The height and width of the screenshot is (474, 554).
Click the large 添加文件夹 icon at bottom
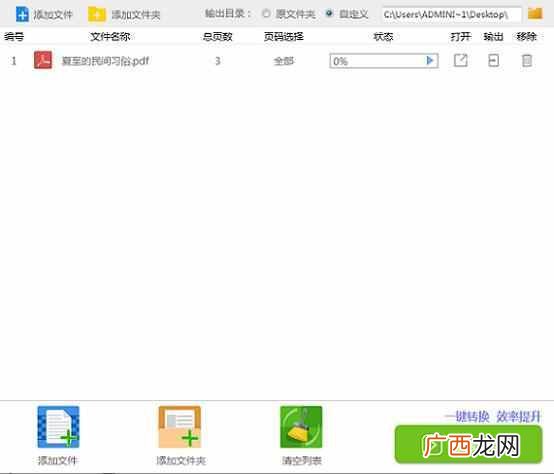coord(180,427)
